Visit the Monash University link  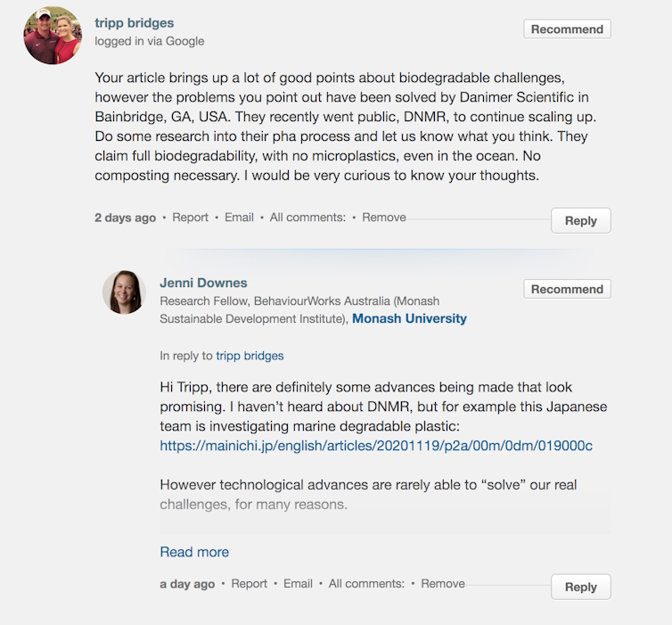(x=409, y=318)
